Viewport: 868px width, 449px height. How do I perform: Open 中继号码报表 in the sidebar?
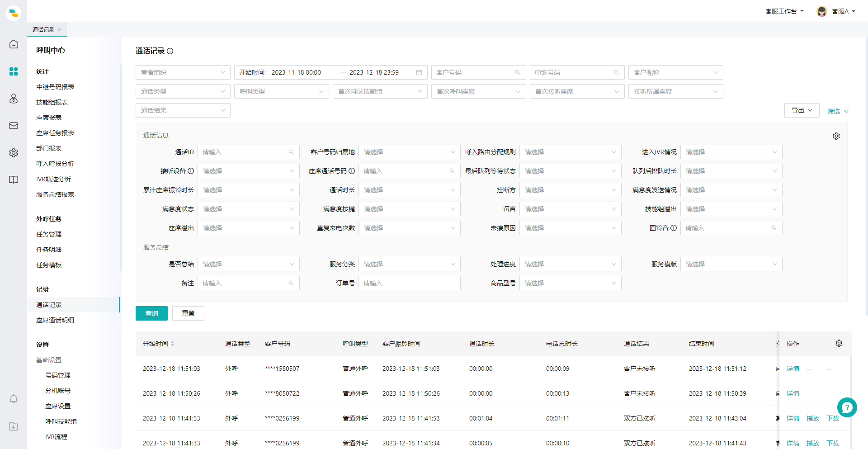[55, 87]
